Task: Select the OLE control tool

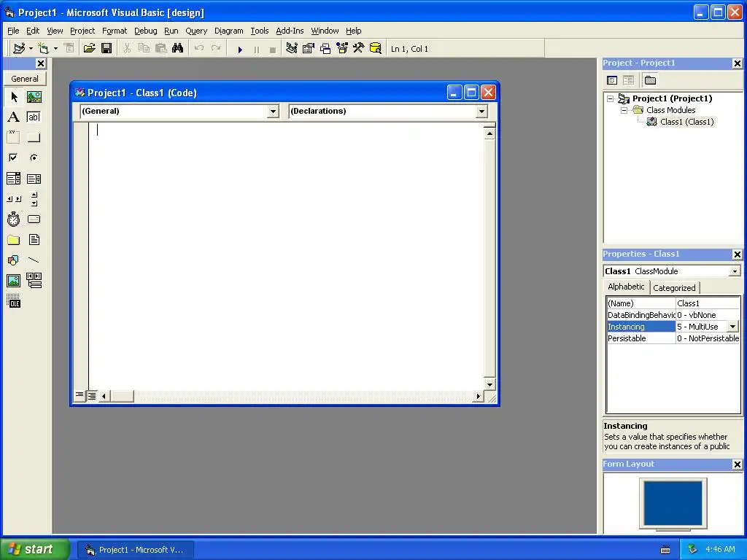Action: [14, 301]
